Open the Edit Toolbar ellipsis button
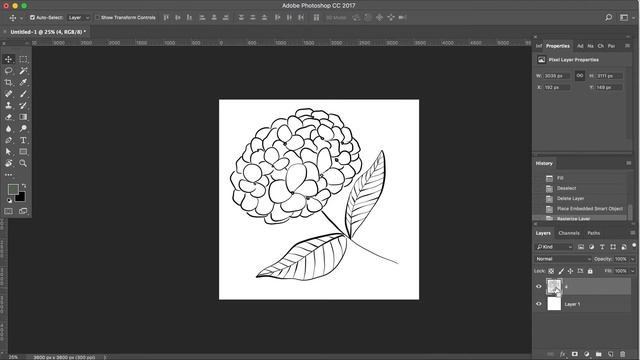Viewport: 640px width, 360px height. tap(9, 175)
